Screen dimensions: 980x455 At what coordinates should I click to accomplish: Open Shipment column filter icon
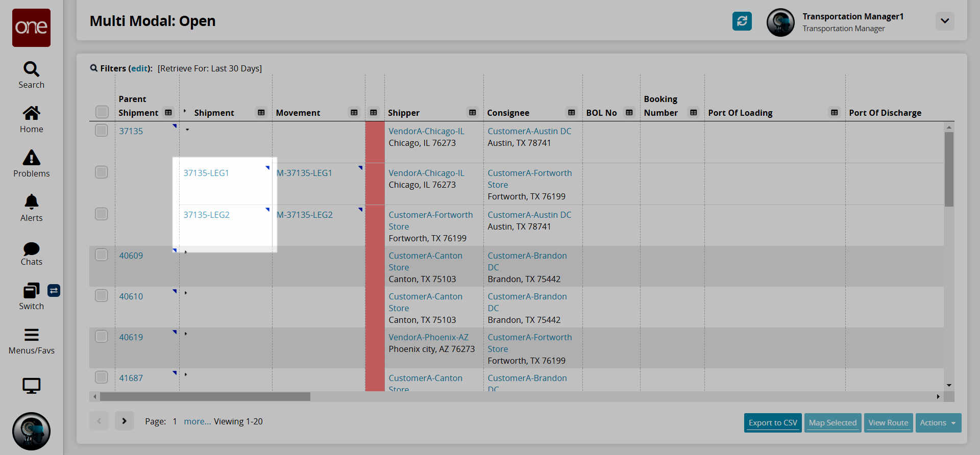[261, 112]
